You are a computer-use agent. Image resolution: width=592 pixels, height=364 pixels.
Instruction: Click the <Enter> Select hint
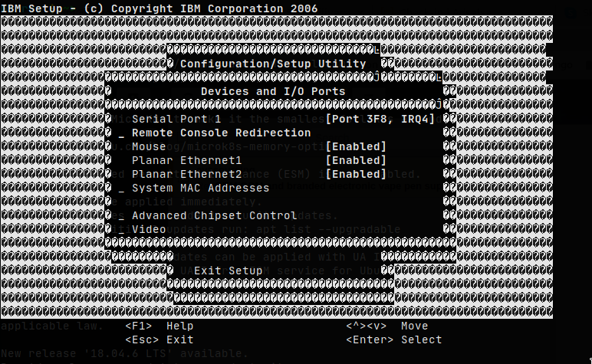tap(393, 339)
